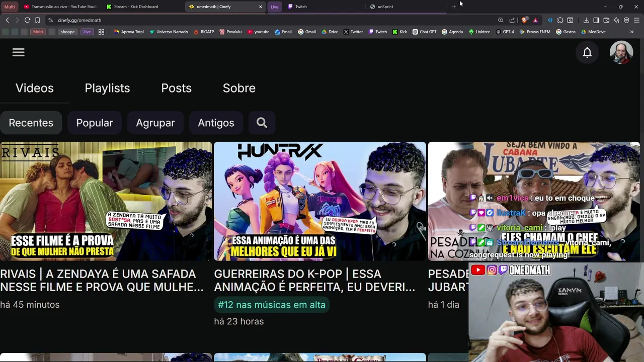This screenshot has height=362, width=644.
Task: Click the video search magnifier icon
Action: (x=262, y=123)
